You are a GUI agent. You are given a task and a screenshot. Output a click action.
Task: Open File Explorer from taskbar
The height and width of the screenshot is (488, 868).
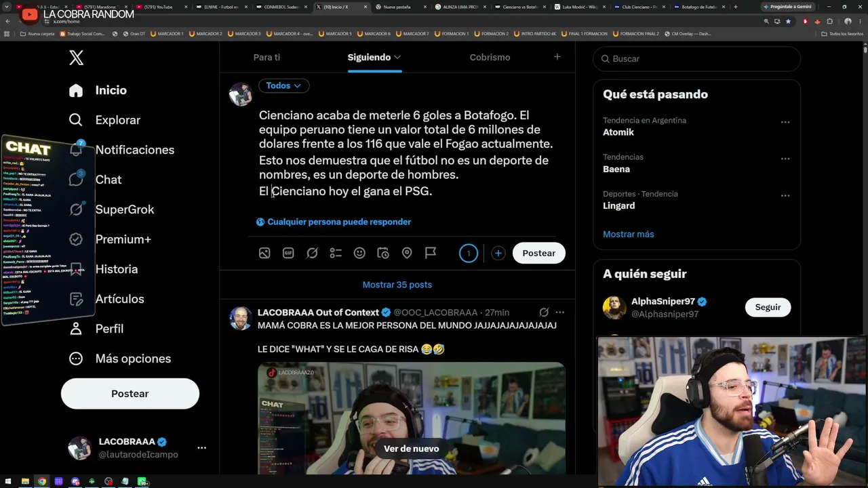tap(25, 481)
